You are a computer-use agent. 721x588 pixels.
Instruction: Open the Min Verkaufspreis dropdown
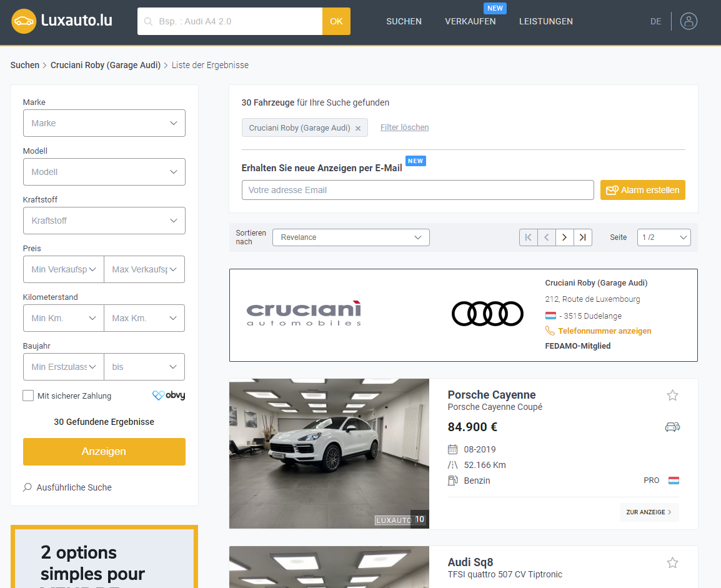(x=64, y=269)
